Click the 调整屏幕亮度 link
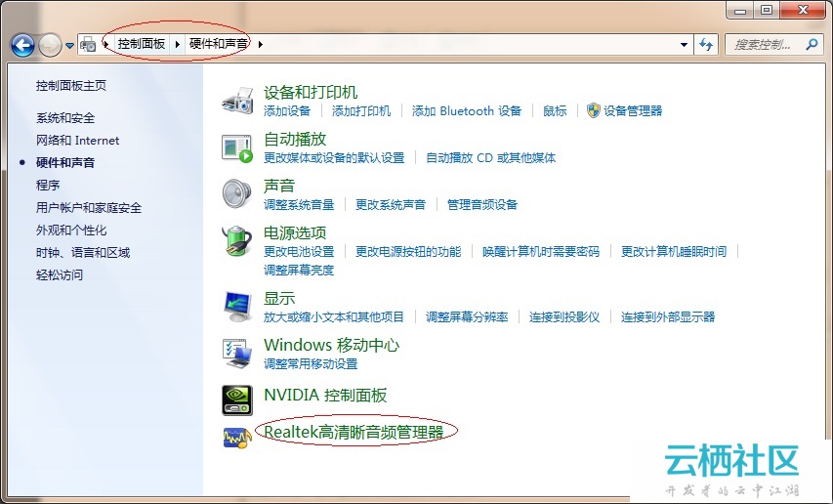This screenshot has height=504, width=833. pos(299,270)
